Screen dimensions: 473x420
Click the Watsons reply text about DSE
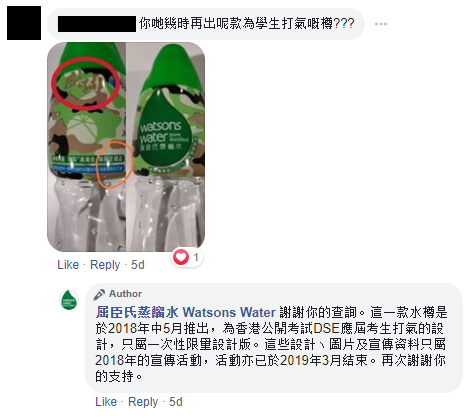coord(271,344)
